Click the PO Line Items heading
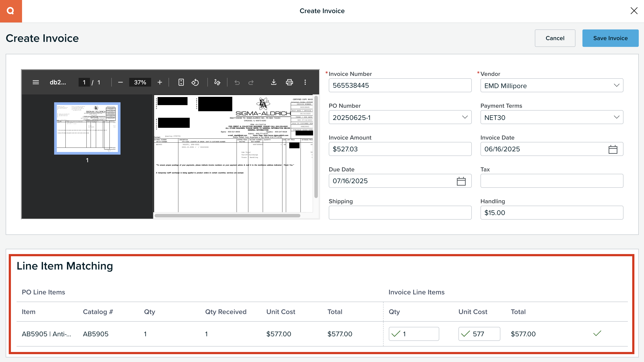The height and width of the screenshot is (362, 644). click(x=43, y=292)
